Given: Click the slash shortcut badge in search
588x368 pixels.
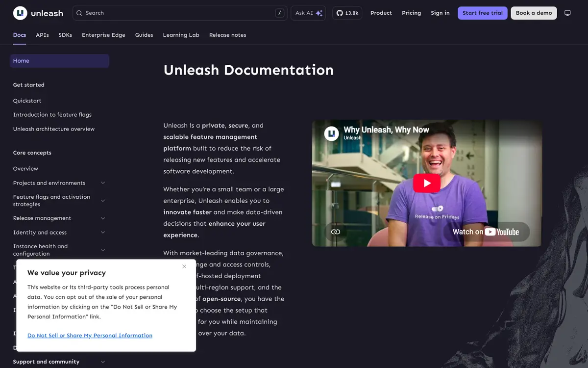Looking at the screenshot, I should click(280, 13).
